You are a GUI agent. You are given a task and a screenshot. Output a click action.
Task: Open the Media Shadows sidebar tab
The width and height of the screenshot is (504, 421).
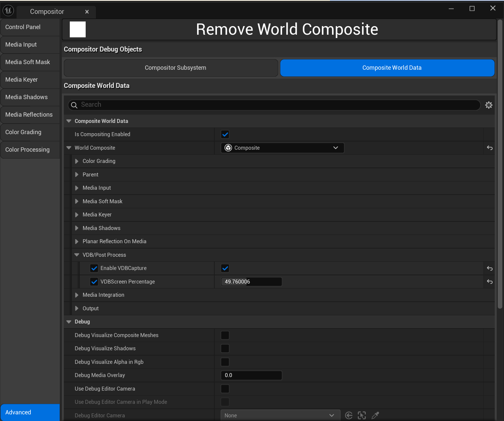pos(26,97)
